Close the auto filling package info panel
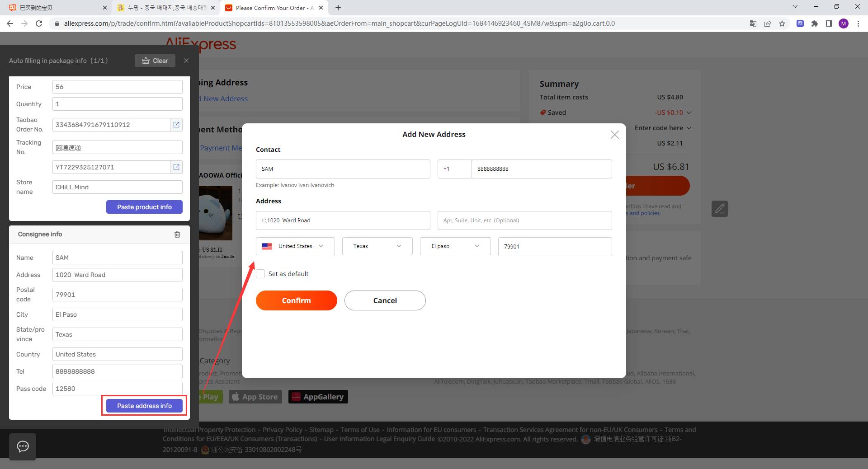The width and height of the screenshot is (868, 469). tap(186, 61)
